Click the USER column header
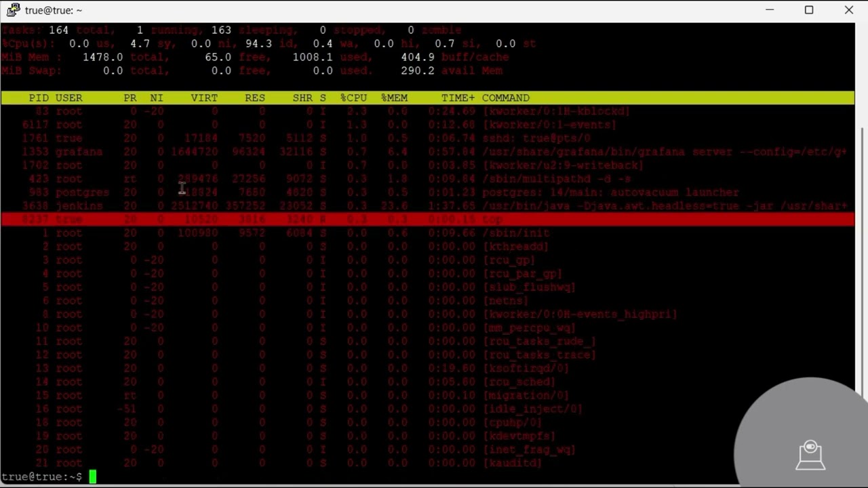 (69, 98)
